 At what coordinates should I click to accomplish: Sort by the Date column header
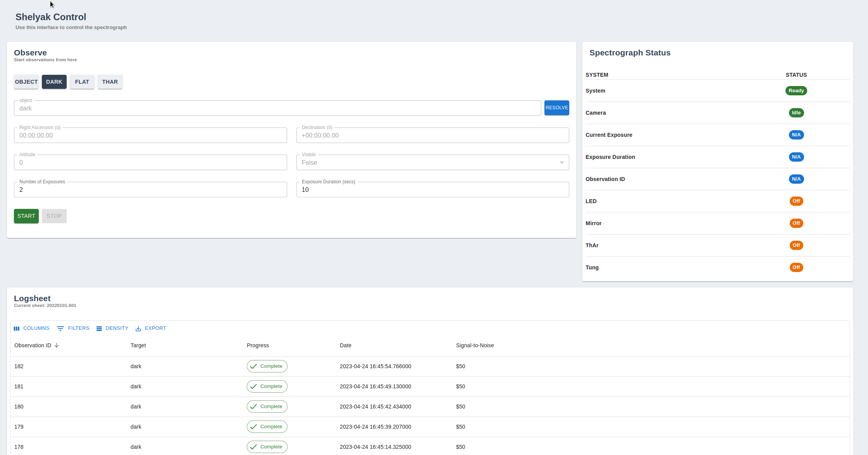click(x=346, y=345)
